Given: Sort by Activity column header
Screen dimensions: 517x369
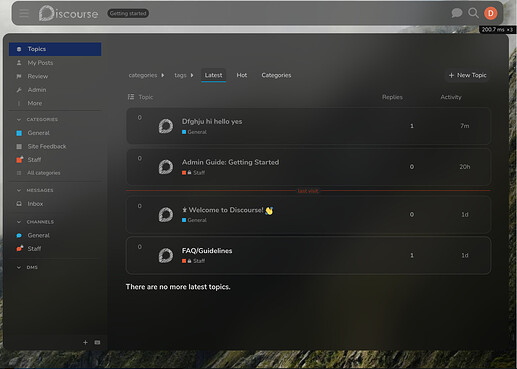Looking at the screenshot, I should (451, 97).
